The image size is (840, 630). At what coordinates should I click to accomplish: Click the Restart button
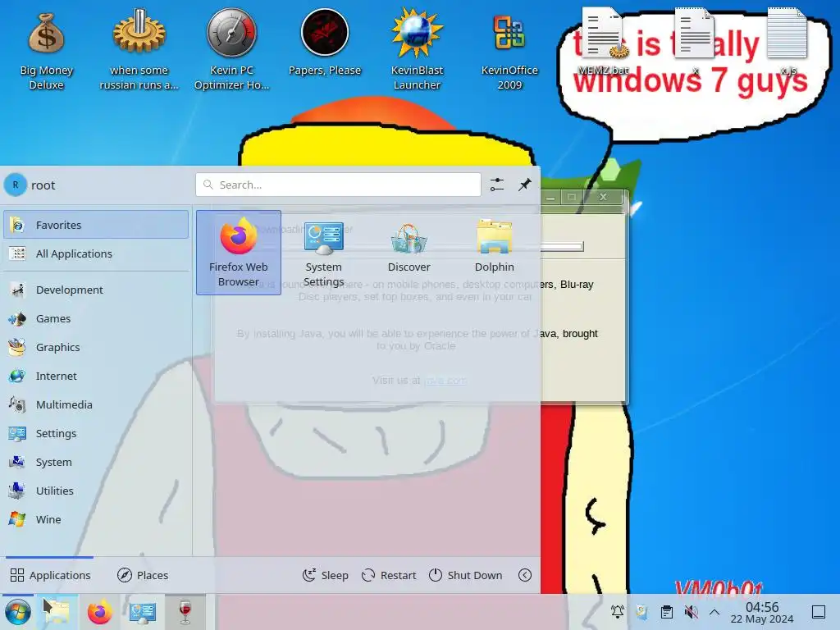(389, 575)
